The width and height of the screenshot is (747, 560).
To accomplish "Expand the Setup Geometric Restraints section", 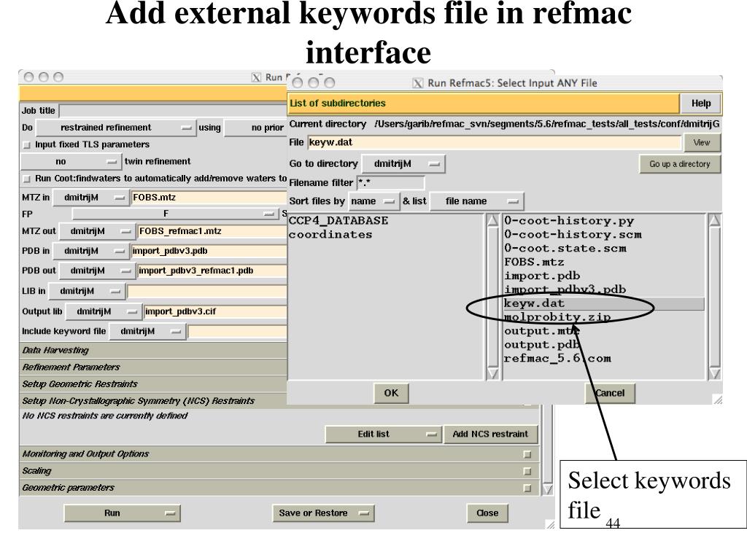I will pos(153,384).
